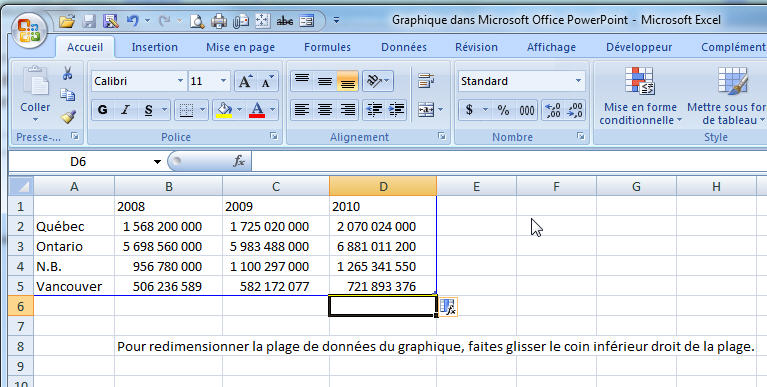767x387 pixels.
Task: Apply percent style format
Action: (x=503, y=110)
